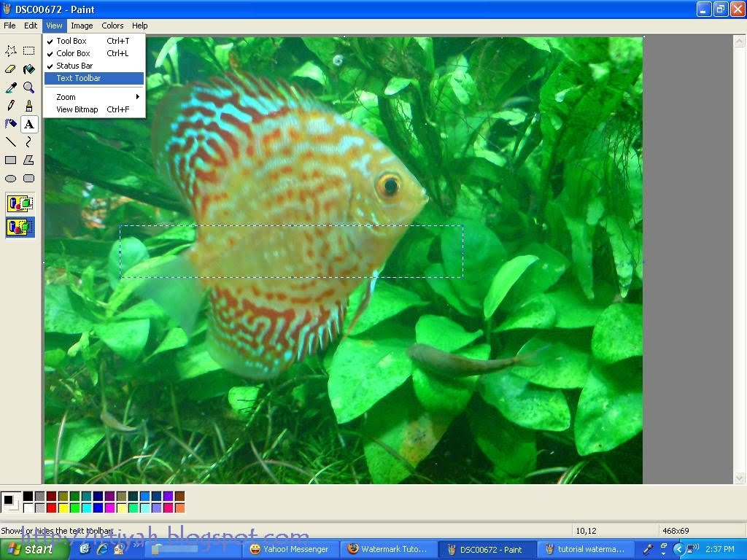Pick the bright yellow palette swatch
Screen dimensions: 747x560
pos(63,508)
